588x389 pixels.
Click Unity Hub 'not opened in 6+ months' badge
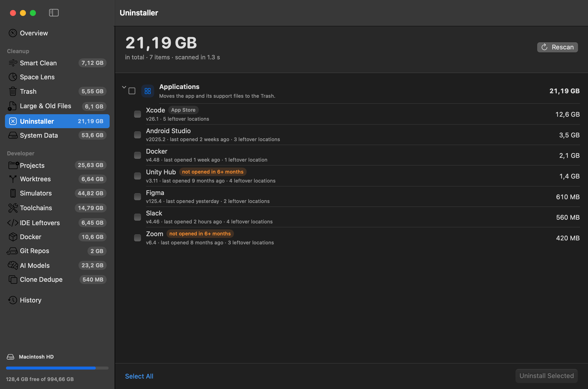coord(213,172)
